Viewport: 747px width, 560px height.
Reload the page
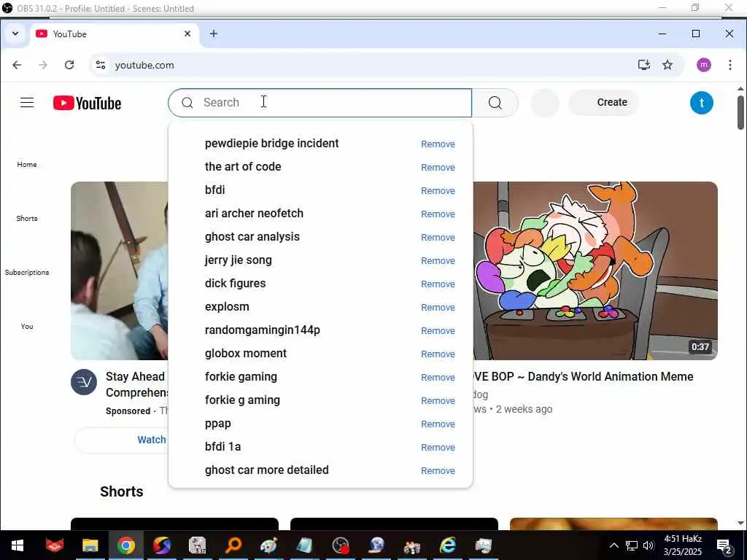(69, 65)
